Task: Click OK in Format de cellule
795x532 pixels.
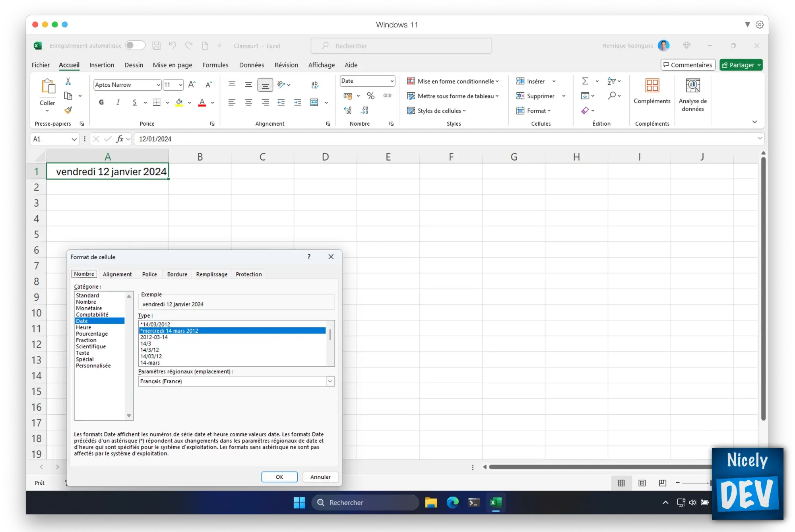Action: coord(279,477)
